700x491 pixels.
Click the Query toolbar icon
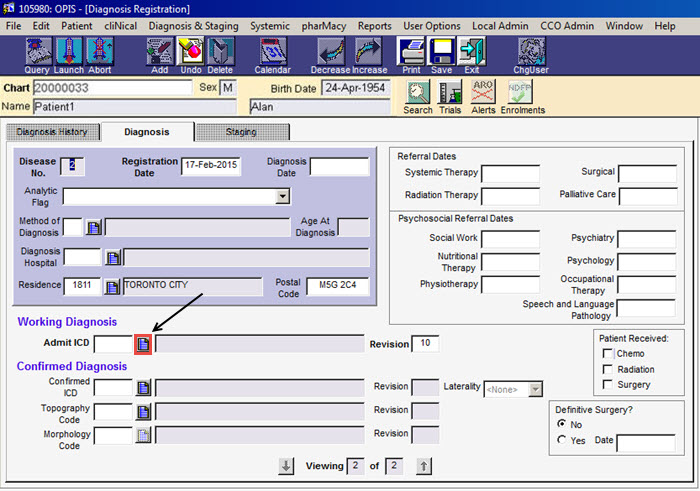[38, 51]
